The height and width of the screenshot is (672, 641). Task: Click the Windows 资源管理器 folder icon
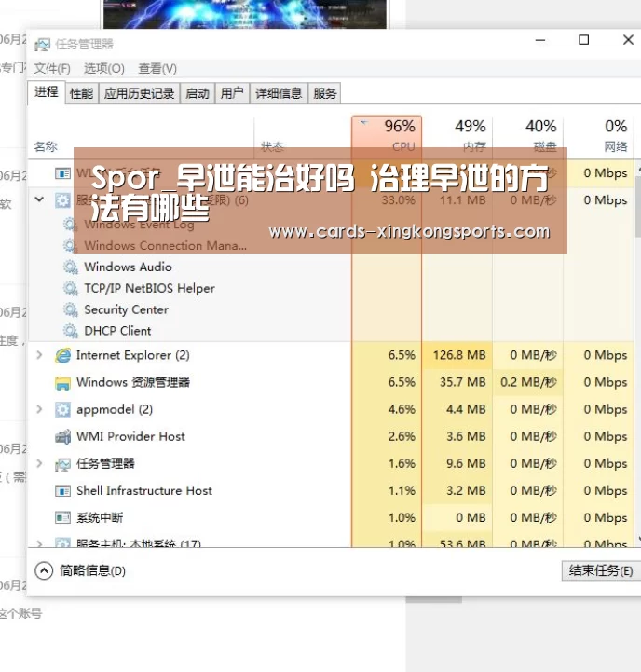(x=62, y=383)
